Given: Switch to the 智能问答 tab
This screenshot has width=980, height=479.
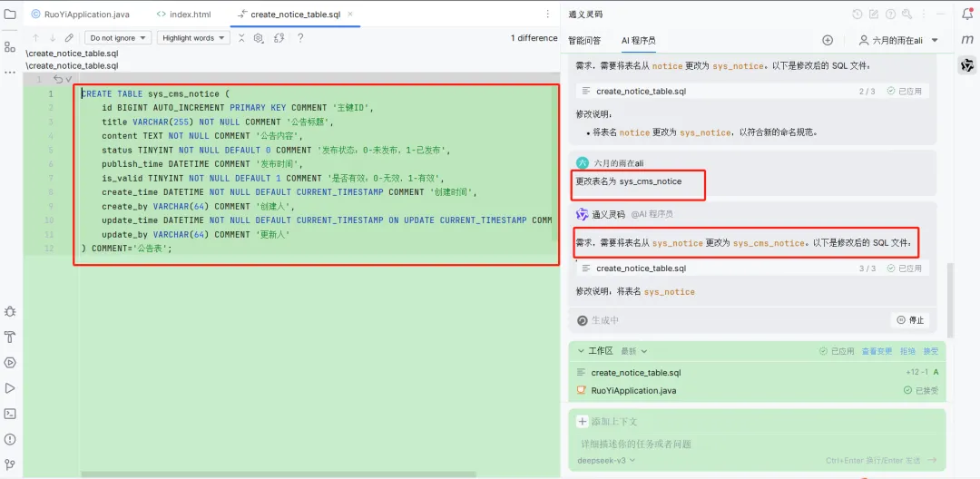Looking at the screenshot, I should [x=584, y=40].
